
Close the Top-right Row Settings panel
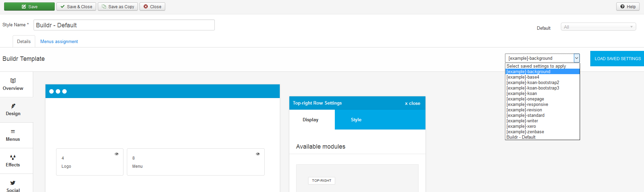click(412, 103)
